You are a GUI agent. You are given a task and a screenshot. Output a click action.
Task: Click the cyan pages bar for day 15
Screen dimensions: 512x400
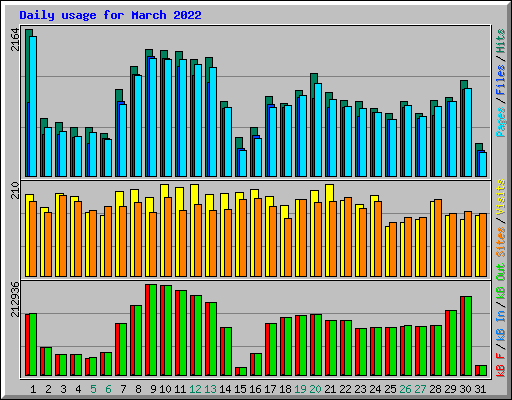tap(243, 163)
